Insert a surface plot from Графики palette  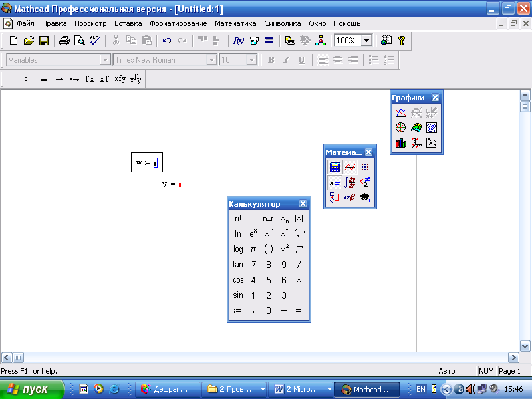coord(416,128)
